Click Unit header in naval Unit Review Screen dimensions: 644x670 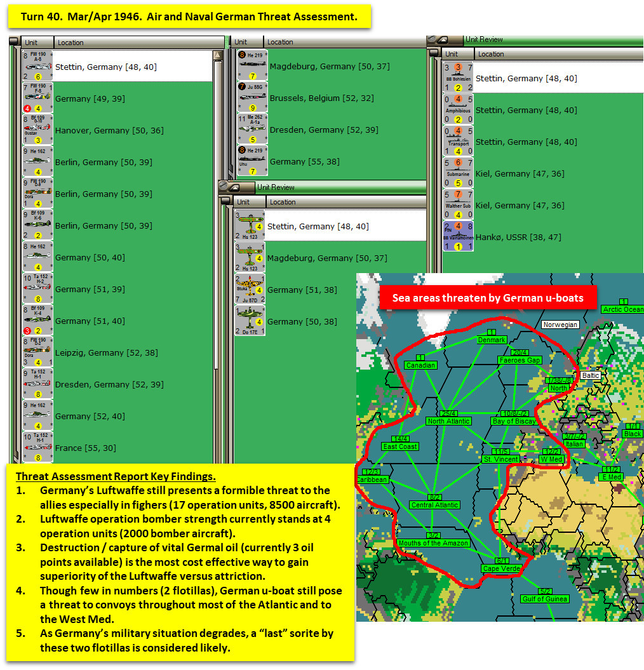point(457,54)
